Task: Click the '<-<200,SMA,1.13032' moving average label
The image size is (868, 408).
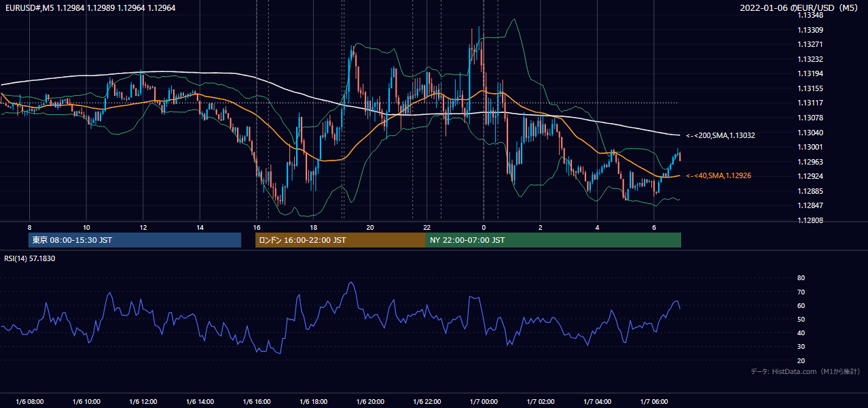Action: [720, 135]
